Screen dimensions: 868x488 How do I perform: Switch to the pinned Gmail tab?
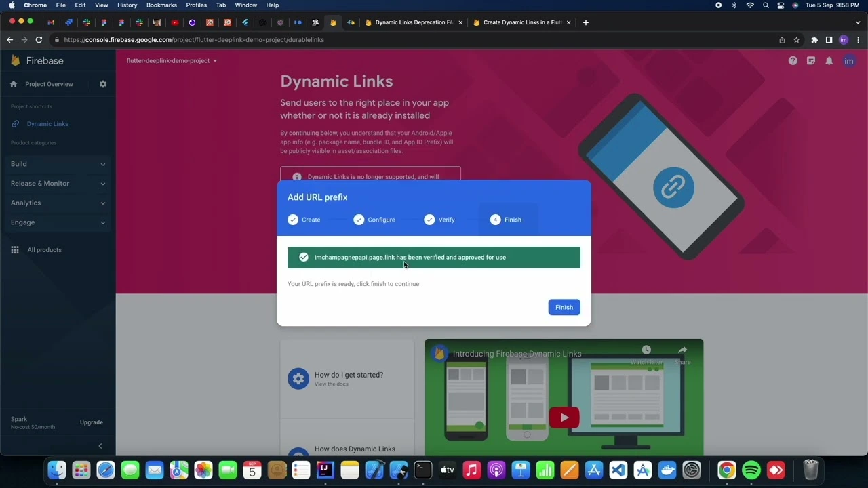click(51, 22)
